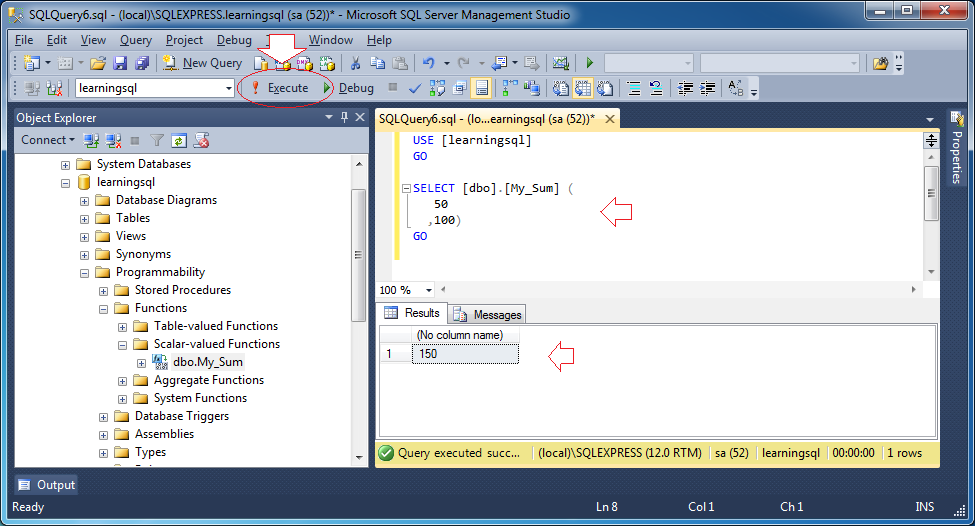
Task: Click the Parse checkmark icon
Action: pos(414,89)
